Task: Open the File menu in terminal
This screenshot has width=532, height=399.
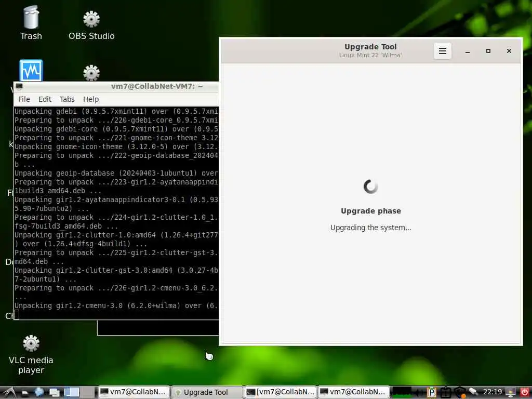Action: tap(24, 99)
